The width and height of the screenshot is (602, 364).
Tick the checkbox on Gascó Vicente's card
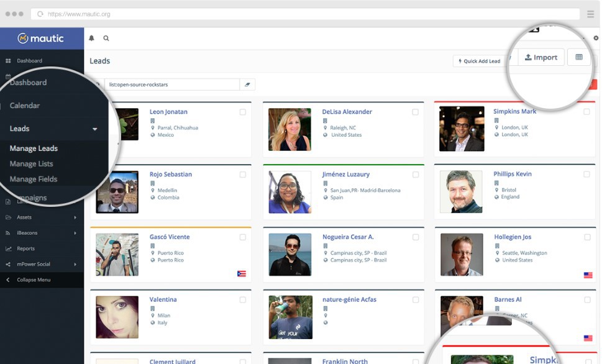pyautogui.click(x=242, y=237)
